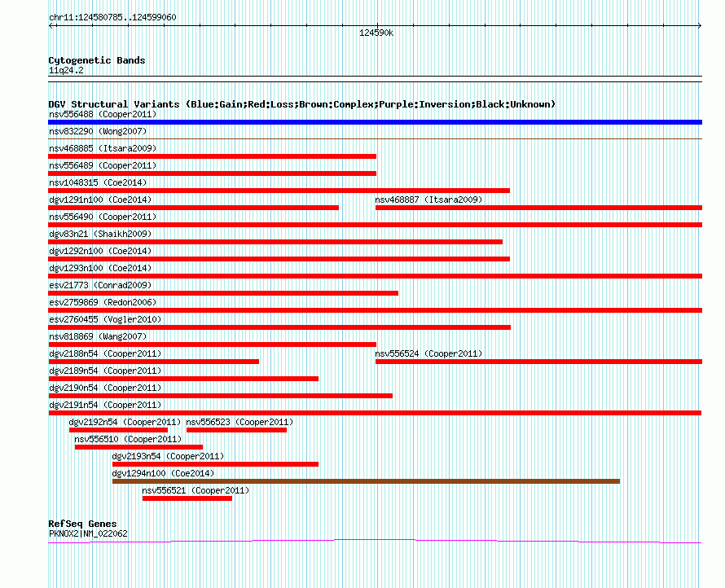The width and height of the screenshot is (725, 588).
Task: Open variant nsv556523 (Cooper2011) label
Action: [x=239, y=422]
